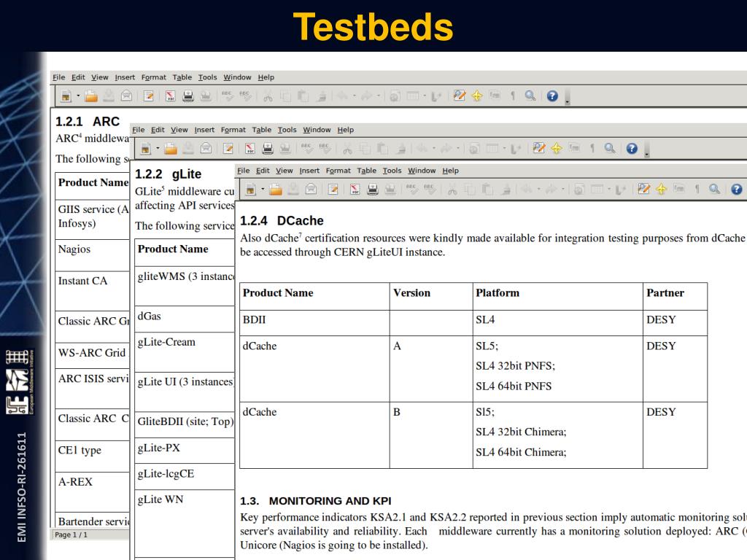Click page-with-pencil icon in DCache window toolbar
The width and height of the screenshot is (747, 560).
point(643,190)
